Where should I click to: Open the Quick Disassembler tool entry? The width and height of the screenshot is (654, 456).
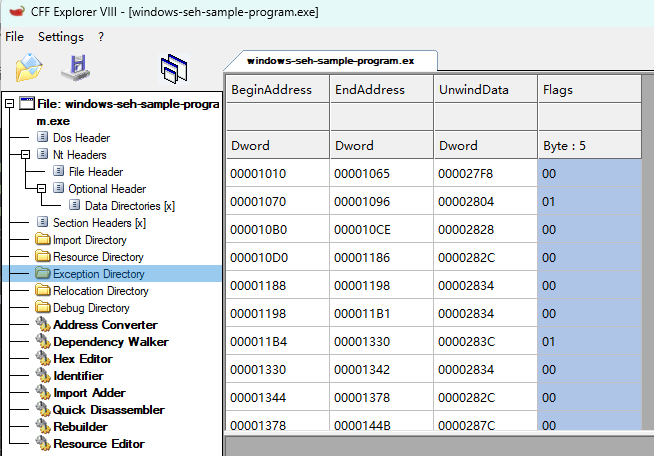[108, 410]
